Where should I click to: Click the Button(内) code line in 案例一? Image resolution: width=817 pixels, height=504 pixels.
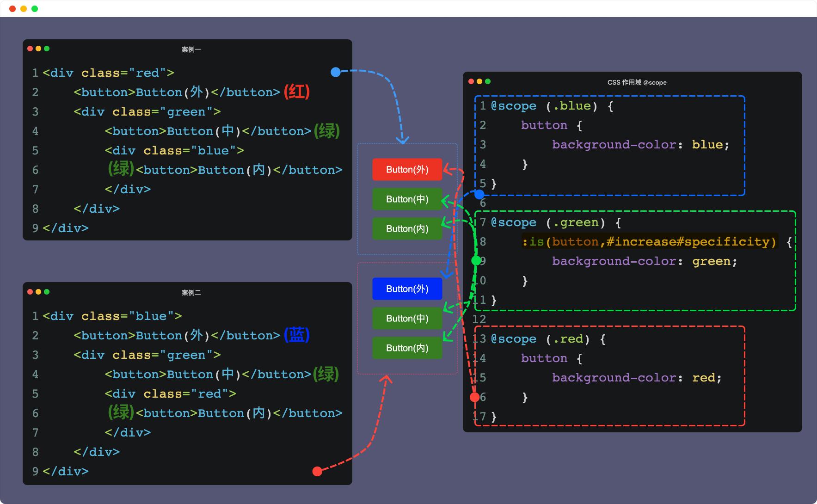pyautogui.click(x=239, y=170)
